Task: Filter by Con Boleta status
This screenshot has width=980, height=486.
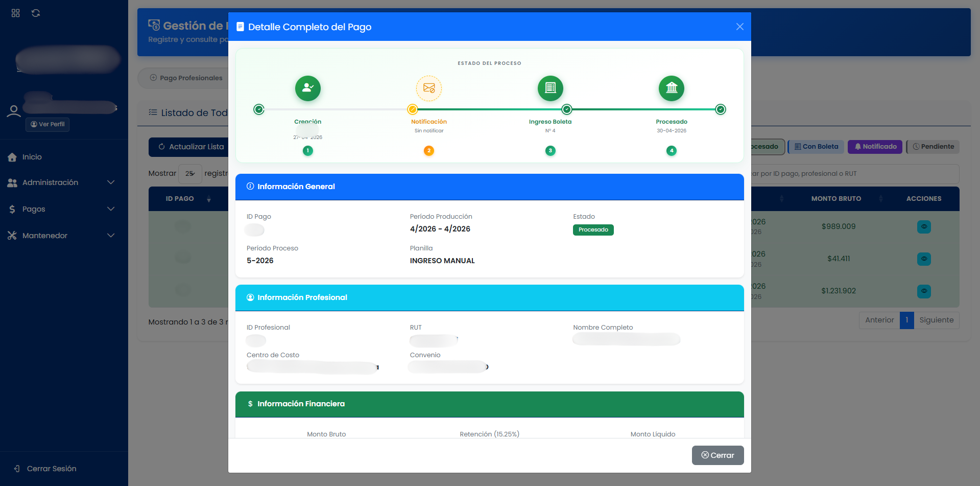Action: click(x=816, y=147)
